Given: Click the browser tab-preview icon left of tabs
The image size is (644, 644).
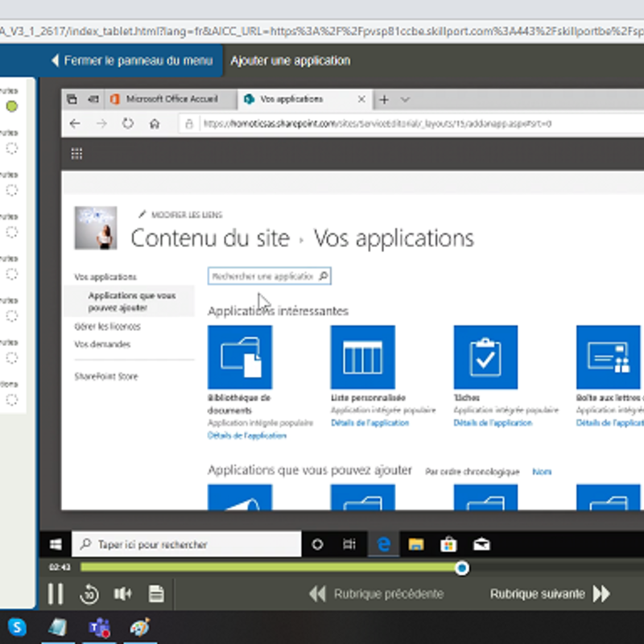Looking at the screenshot, I should [72, 99].
